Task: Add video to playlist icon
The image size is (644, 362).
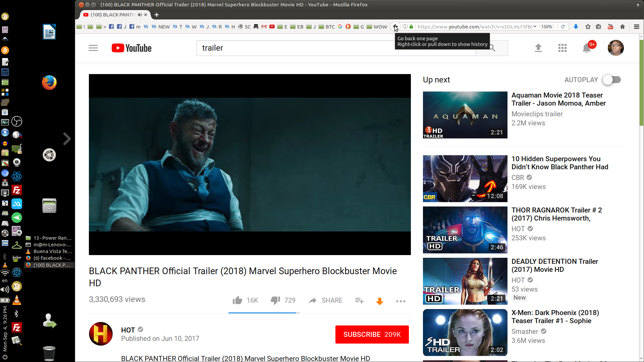Action: coord(359,301)
